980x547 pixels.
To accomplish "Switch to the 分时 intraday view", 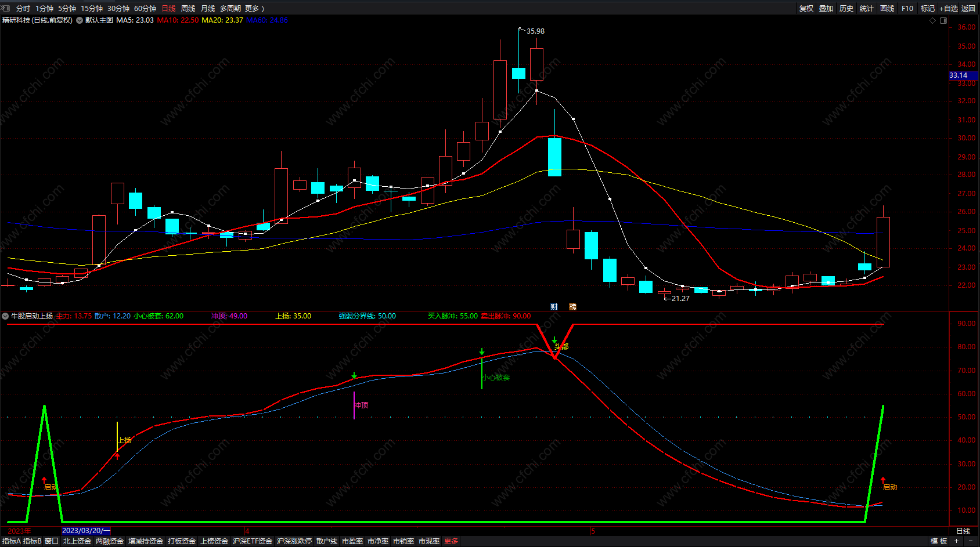I will coord(23,9).
